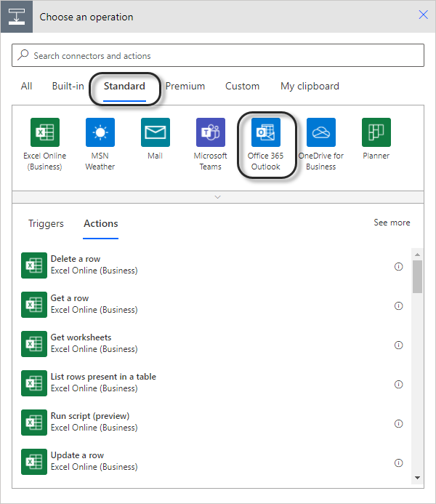Open the Microsoft Teams connector
The width and height of the screenshot is (436, 504).
(x=211, y=132)
